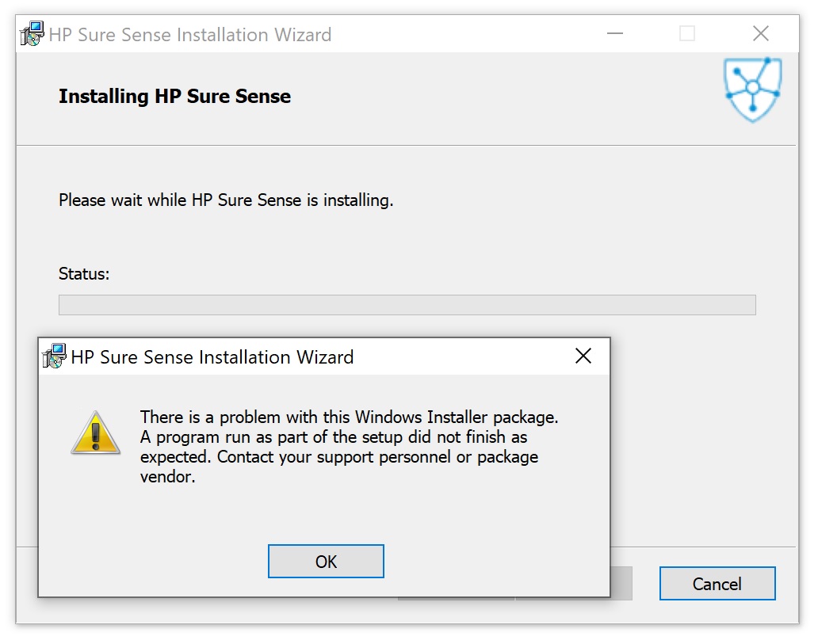Screen dimensions: 818x644
Task: Click the "Please wait" installing message
Action: [x=226, y=200]
